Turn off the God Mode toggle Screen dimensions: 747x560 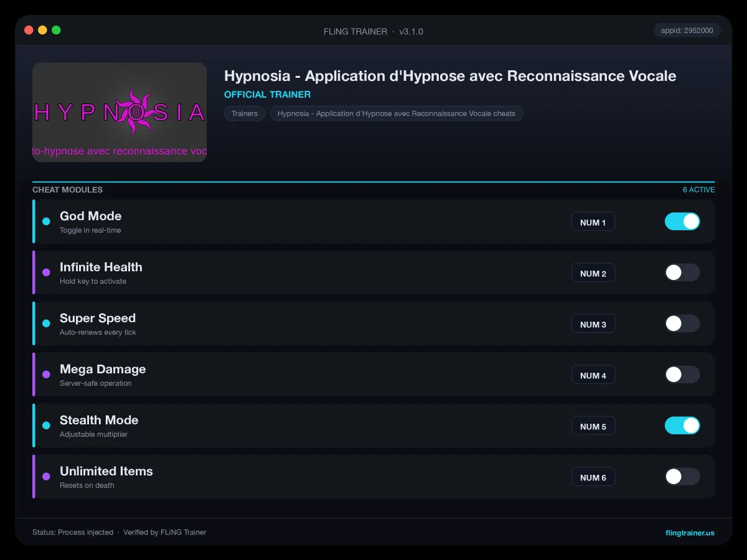tap(682, 222)
